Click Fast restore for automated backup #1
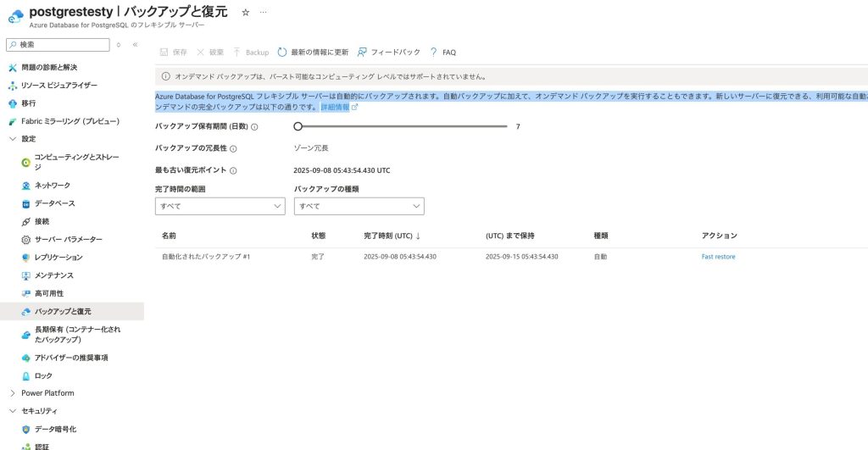 [x=718, y=256]
